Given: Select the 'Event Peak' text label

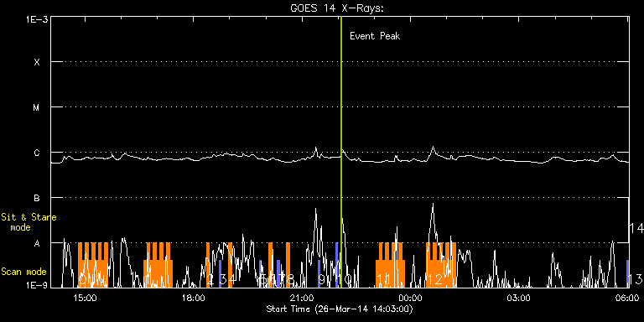Looking at the screenshot, I should click(x=375, y=36).
